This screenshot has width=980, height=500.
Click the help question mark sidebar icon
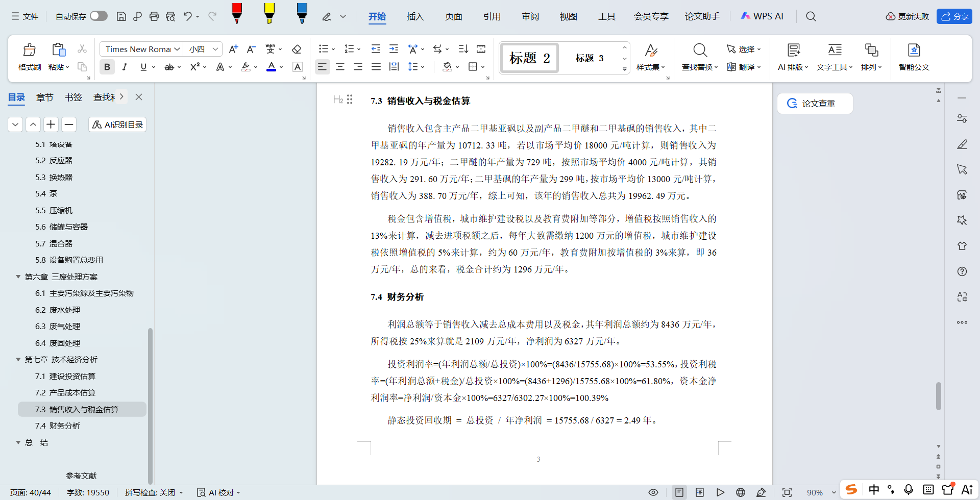(x=962, y=271)
